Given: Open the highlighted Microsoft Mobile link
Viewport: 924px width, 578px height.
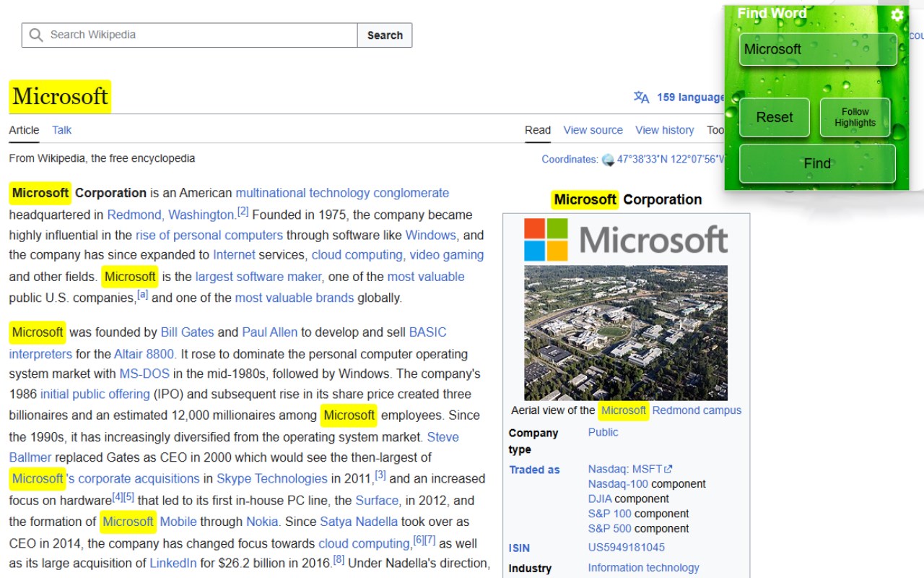Looking at the screenshot, I should coord(148,522).
